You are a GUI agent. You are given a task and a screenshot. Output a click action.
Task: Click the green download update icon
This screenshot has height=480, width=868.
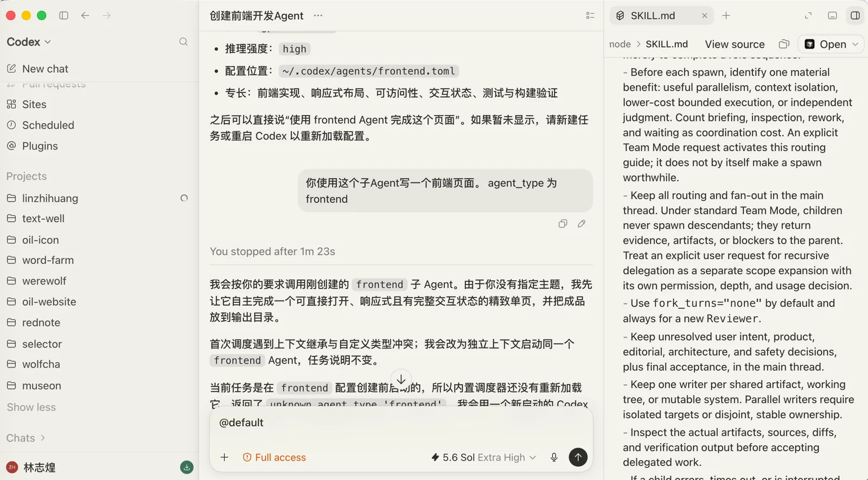point(187,467)
